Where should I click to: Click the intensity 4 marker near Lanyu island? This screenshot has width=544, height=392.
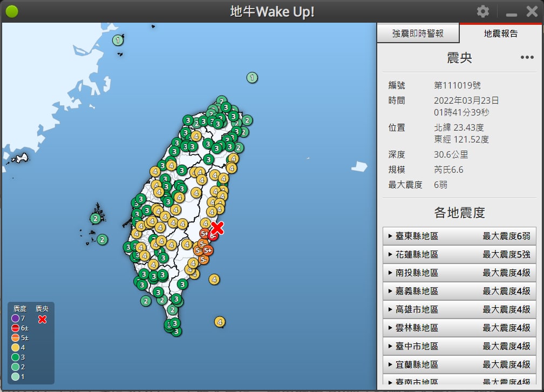[219, 322]
